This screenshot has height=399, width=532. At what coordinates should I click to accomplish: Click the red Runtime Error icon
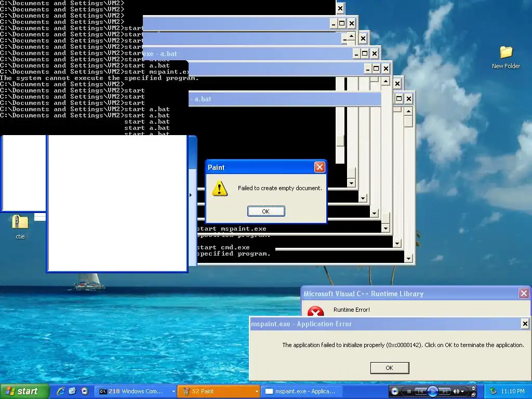315,312
